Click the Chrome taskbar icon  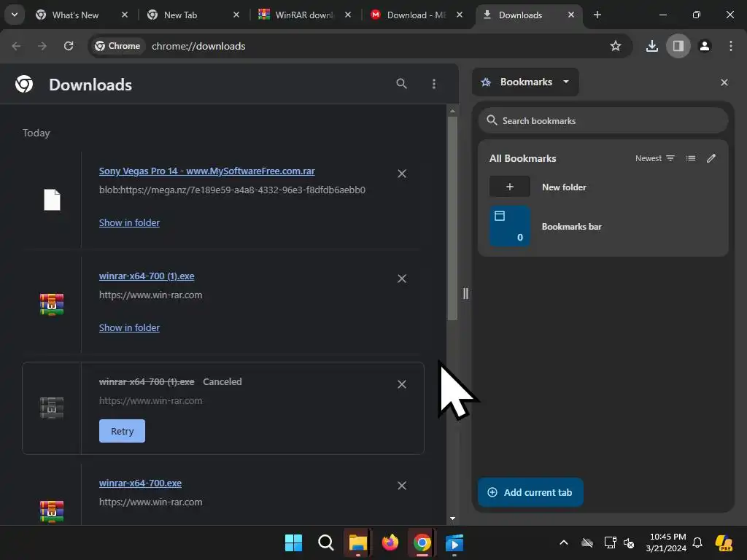click(422, 542)
